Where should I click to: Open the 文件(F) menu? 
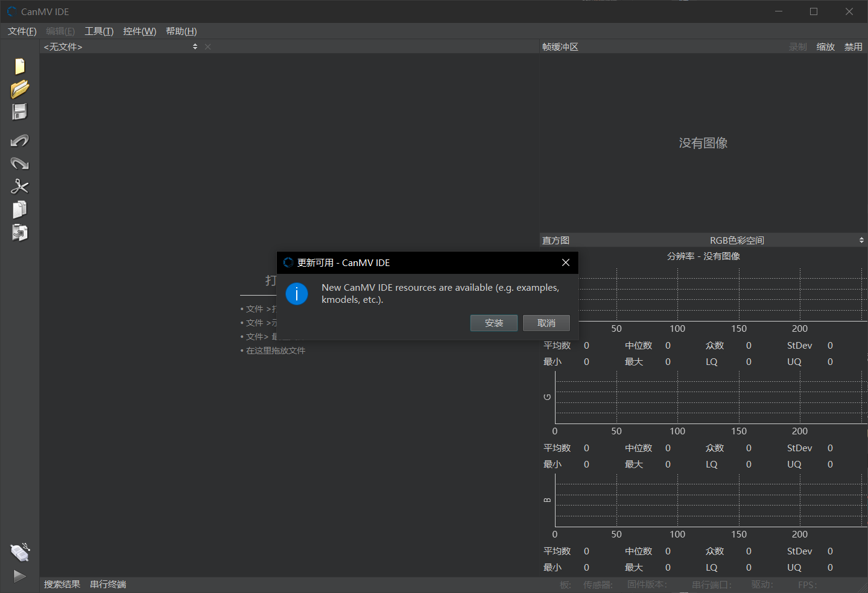pos(22,31)
